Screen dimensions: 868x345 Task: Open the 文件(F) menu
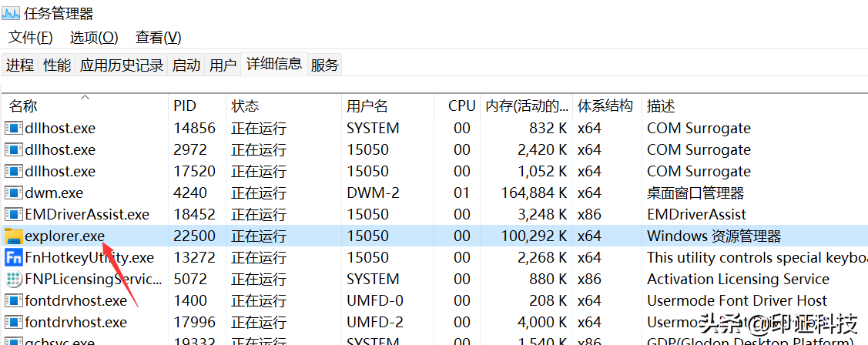tap(31, 37)
